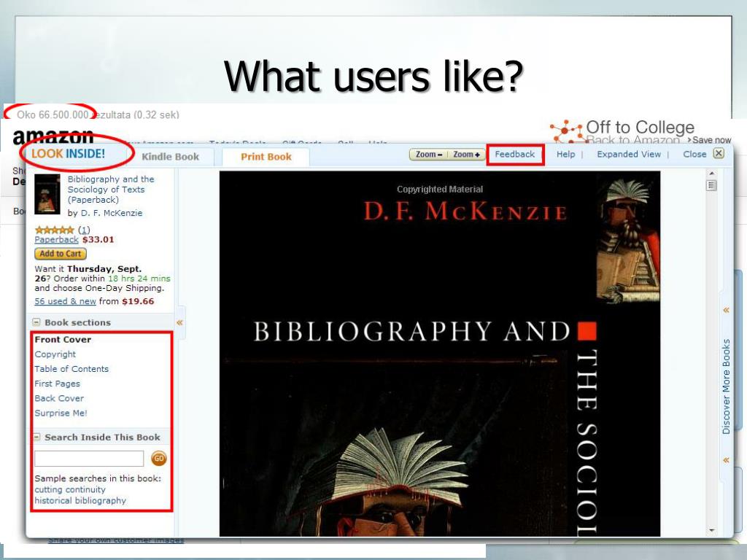The width and height of the screenshot is (747, 560).
Task: Click the price $33.01 text
Action: [98, 239]
